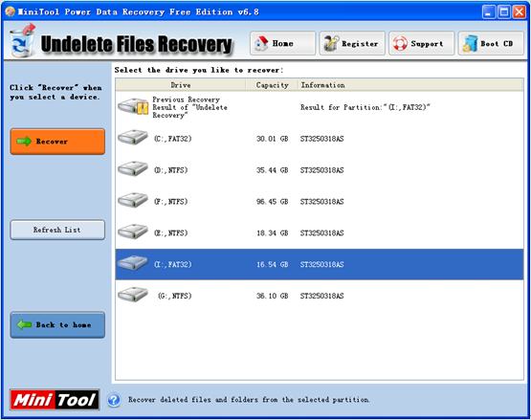Open the Home page button
Viewport: 531px width, 420px height.
point(283,43)
